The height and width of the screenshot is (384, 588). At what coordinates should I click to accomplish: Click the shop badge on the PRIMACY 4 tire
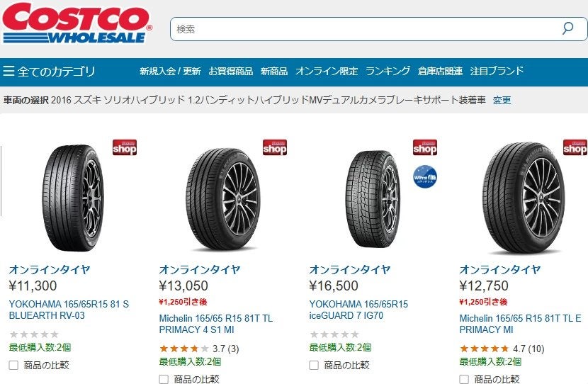(x=274, y=147)
